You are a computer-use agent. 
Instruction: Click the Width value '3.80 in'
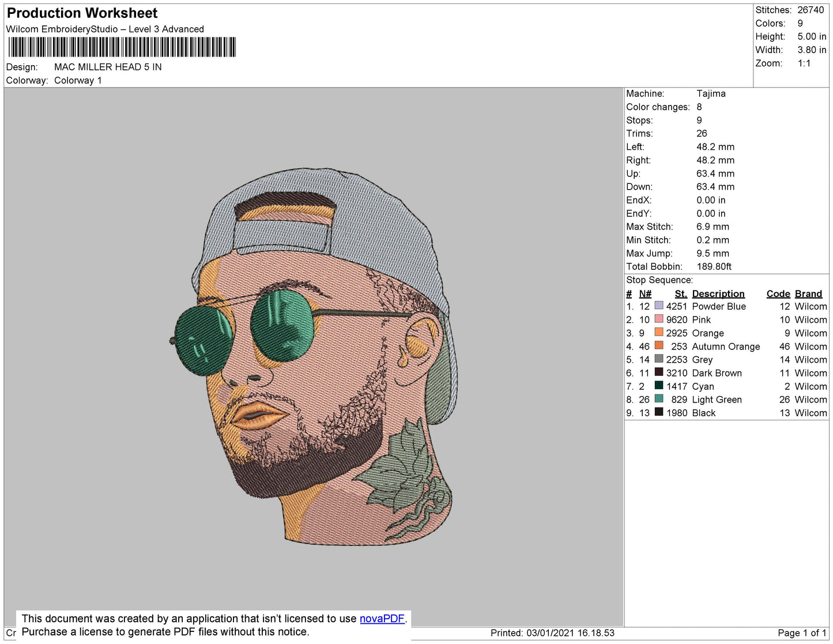(812, 50)
